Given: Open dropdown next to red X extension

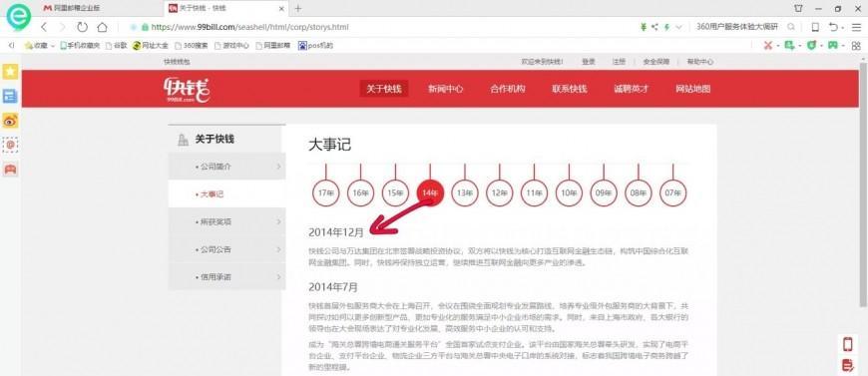Looking at the screenshot, I should pyautogui.click(x=777, y=46).
